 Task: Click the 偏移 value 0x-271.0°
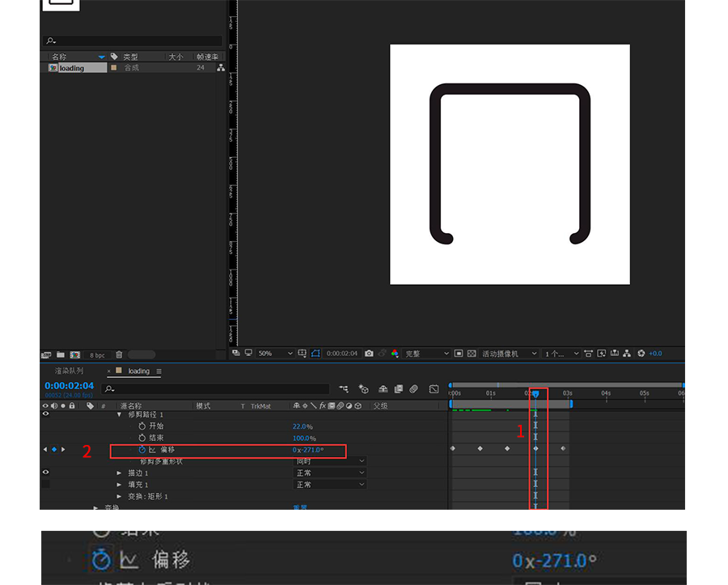click(308, 450)
